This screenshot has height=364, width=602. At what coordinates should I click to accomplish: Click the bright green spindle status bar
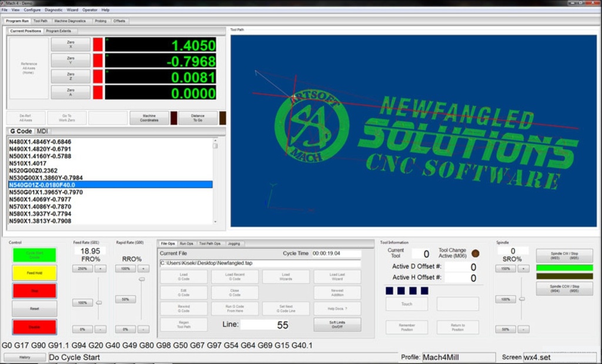tap(564, 268)
